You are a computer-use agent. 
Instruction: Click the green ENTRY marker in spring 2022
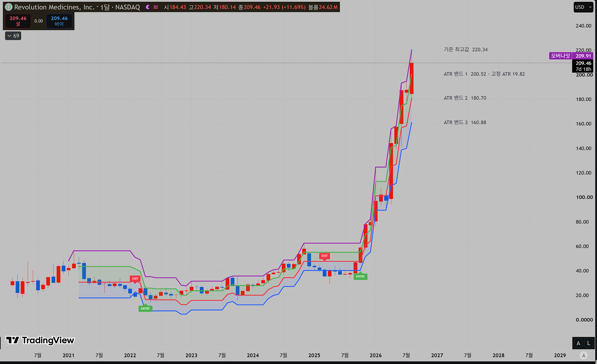[x=145, y=308]
